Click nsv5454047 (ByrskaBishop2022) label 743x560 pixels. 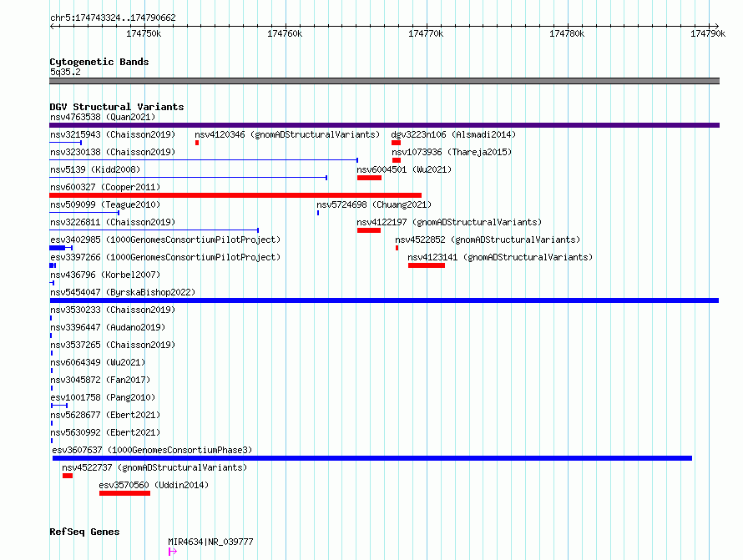(x=123, y=292)
